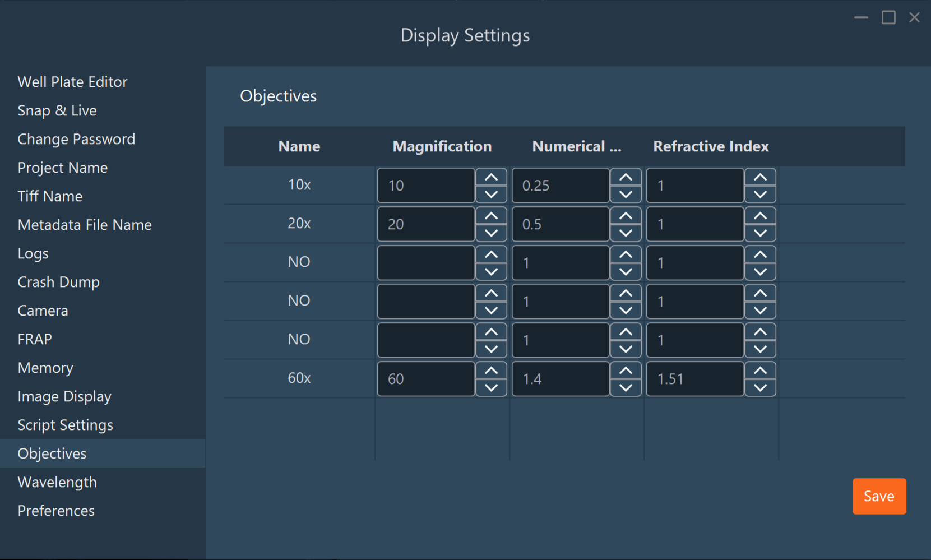Open the FRAP settings page

[x=35, y=339]
